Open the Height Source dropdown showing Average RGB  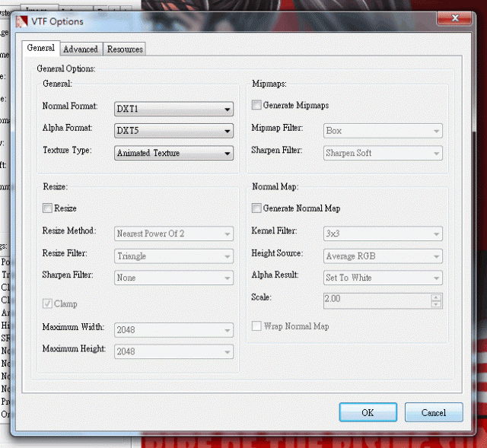point(383,256)
